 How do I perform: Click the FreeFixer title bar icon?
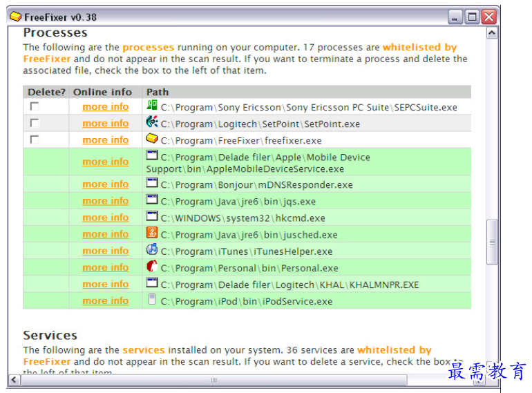(x=16, y=17)
